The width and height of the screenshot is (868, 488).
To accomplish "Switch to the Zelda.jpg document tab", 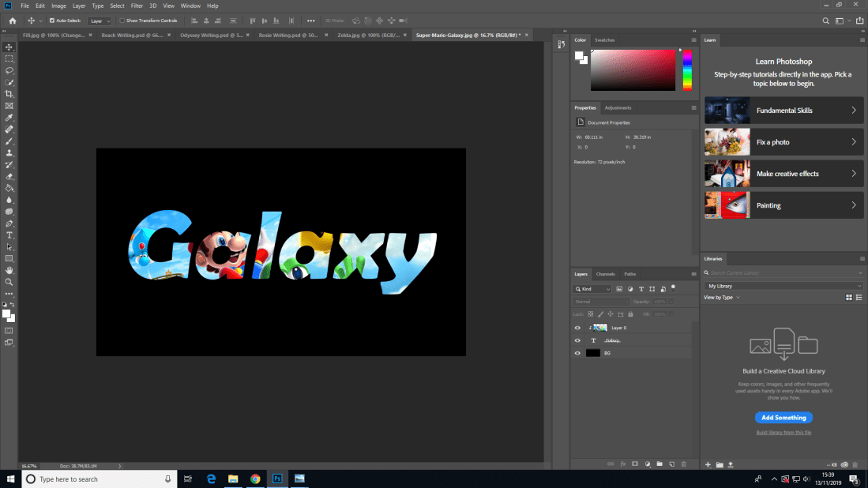I will pyautogui.click(x=355, y=36).
